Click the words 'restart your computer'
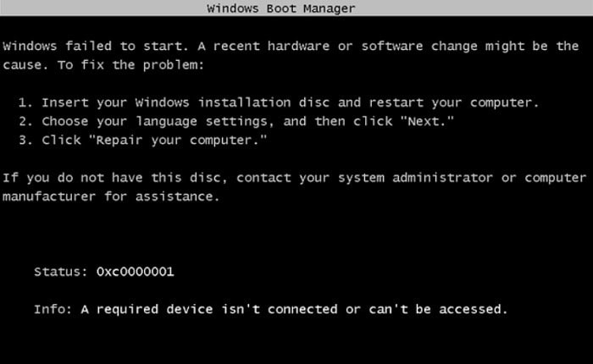Viewport: 593px width, 364px height. tap(453, 102)
